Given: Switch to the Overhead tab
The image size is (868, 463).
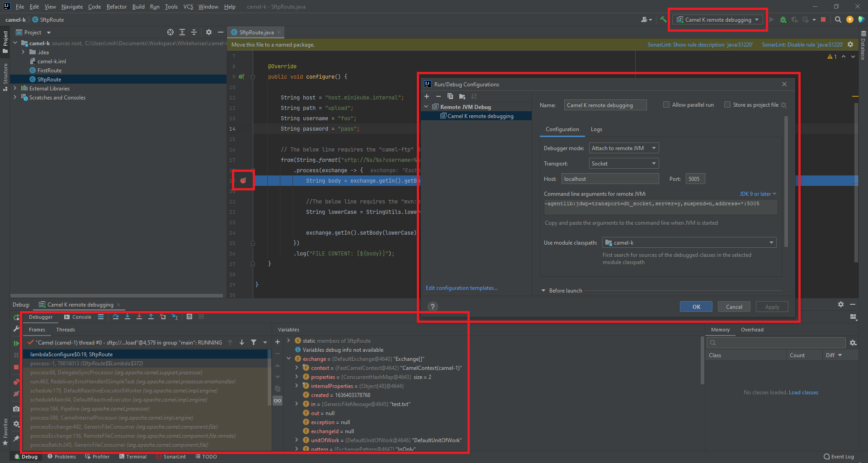Looking at the screenshot, I should coord(752,330).
